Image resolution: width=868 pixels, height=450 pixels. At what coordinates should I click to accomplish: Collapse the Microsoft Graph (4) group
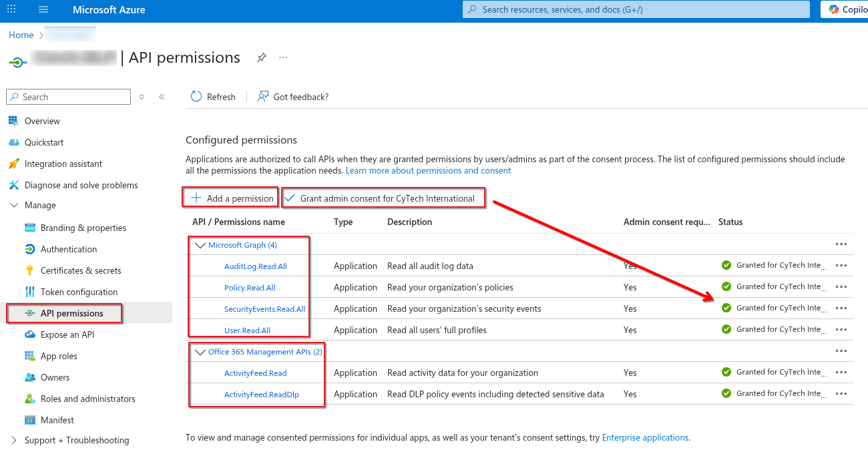[199, 245]
